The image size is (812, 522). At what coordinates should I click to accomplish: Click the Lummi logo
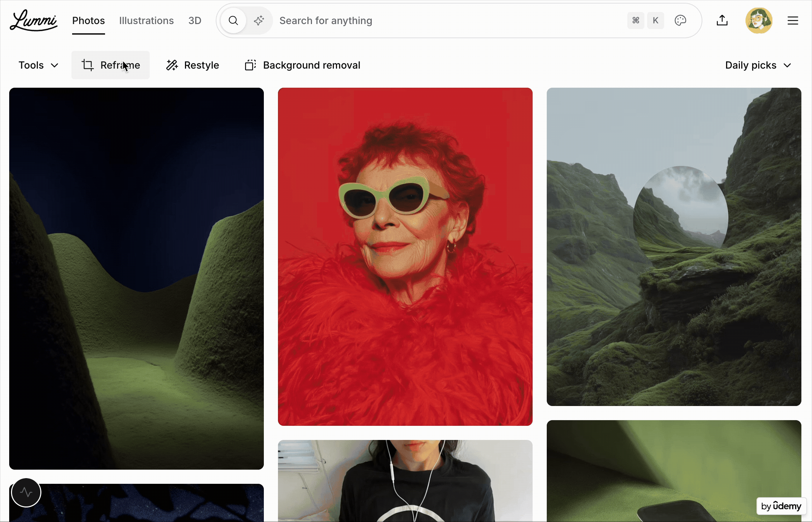pyautogui.click(x=34, y=21)
